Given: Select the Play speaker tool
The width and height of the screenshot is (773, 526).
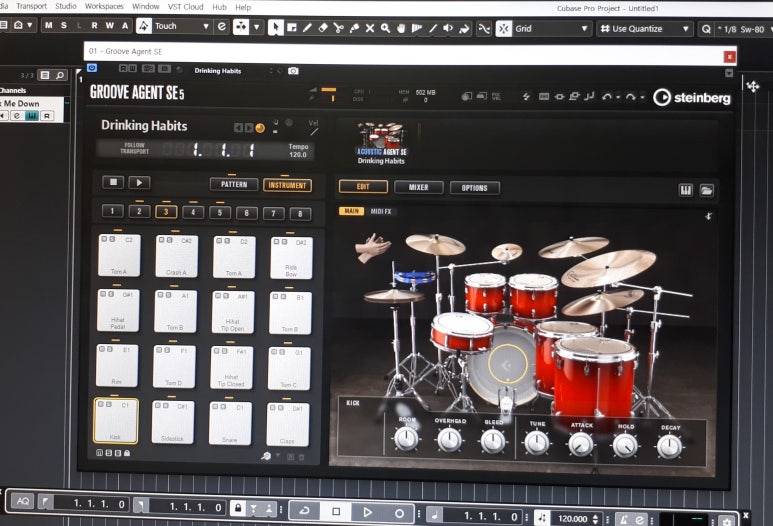Looking at the screenshot, I should pos(448,29).
